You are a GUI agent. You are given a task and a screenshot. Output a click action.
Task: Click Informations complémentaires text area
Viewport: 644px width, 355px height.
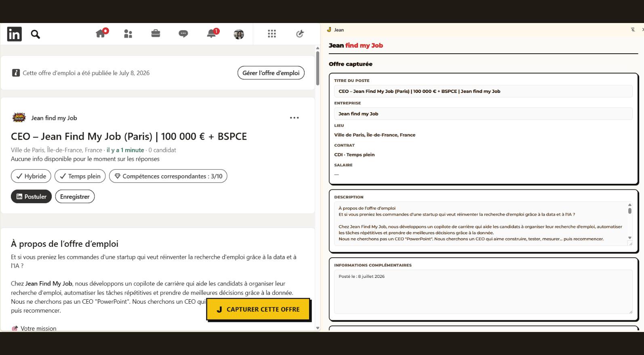[483, 292]
